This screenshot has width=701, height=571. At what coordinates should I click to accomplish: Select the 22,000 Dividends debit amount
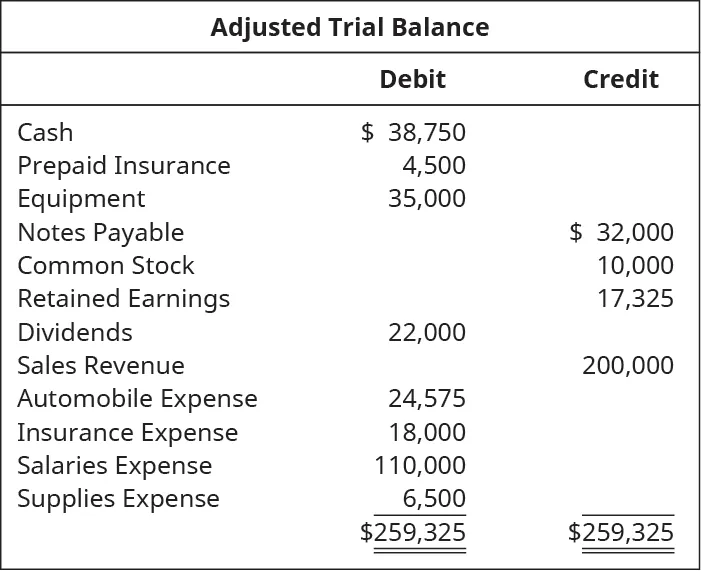coord(427,332)
